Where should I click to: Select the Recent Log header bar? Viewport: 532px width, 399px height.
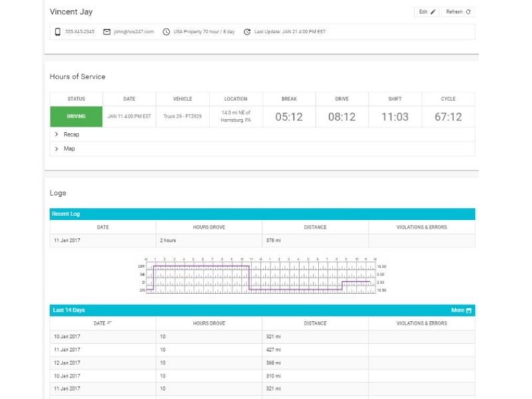[x=262, y=214]
